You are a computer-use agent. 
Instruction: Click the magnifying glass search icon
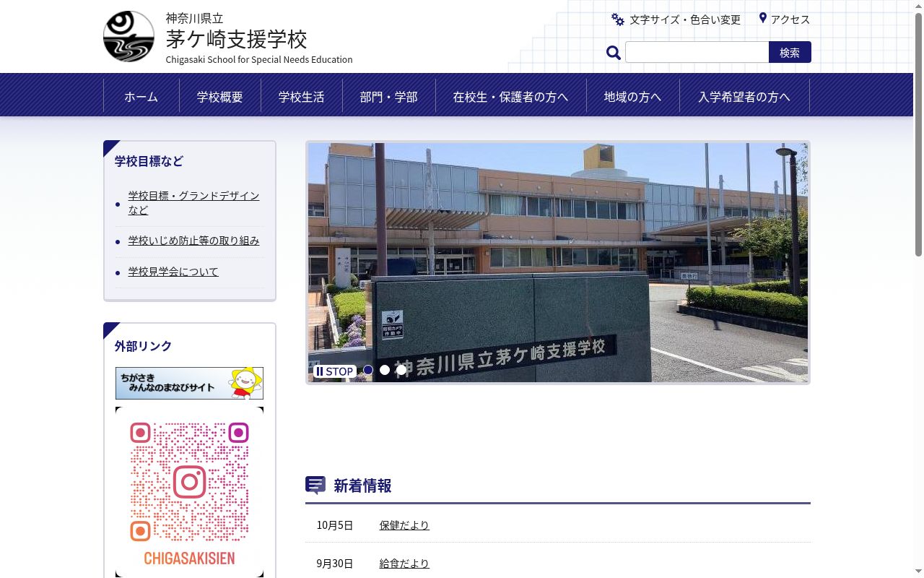[614, 53]
